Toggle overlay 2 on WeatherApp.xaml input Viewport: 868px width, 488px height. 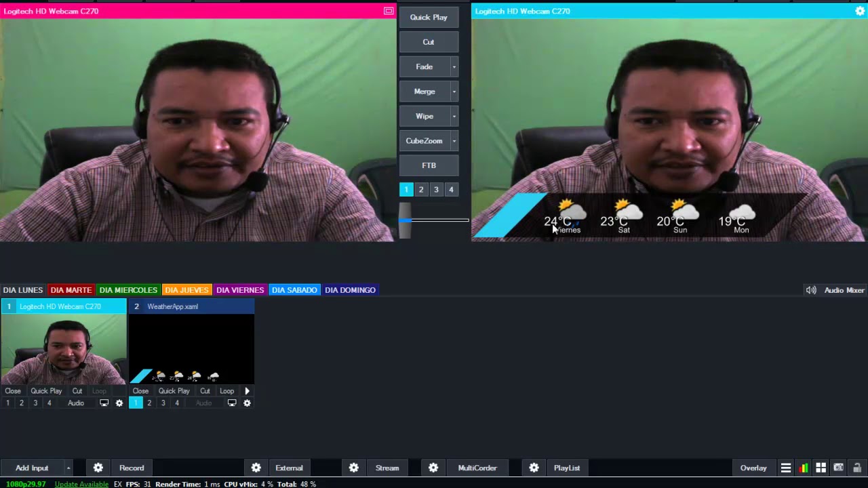[149, 403]
